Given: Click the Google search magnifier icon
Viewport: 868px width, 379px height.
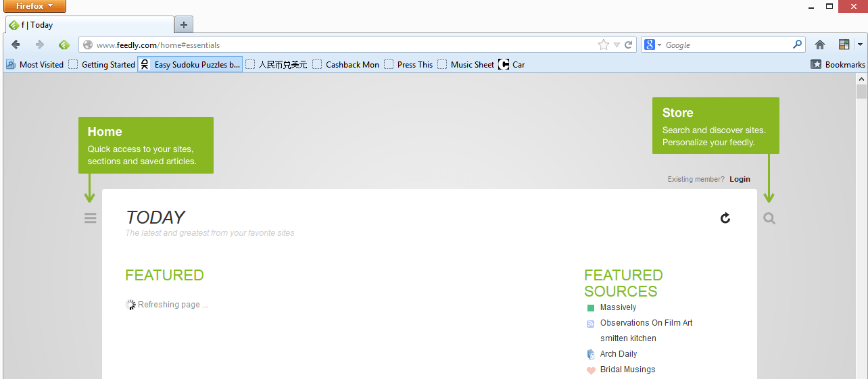Looking at the screenshot, I should point(798,45).
